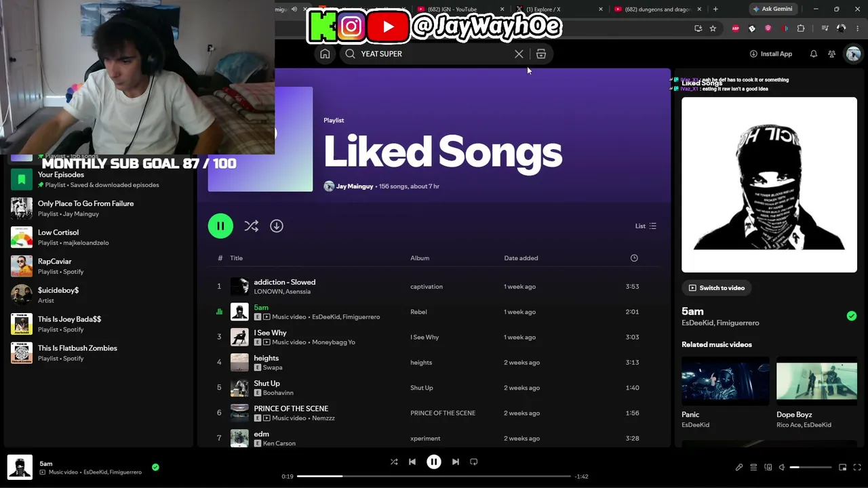Adjust the volume slider

pos(811,467)
